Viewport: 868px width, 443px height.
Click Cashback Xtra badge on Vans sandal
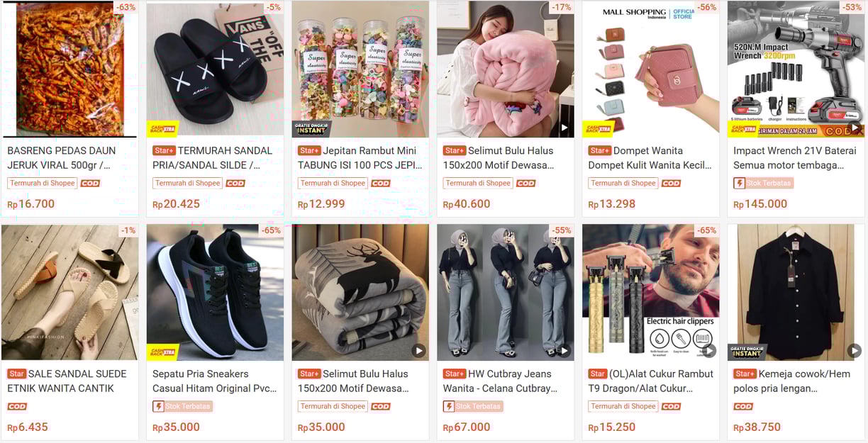click(163, 129)
